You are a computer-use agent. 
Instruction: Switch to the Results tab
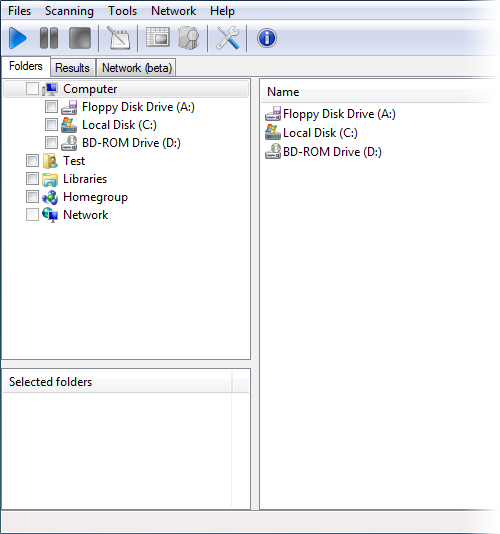tap(73, 68)
